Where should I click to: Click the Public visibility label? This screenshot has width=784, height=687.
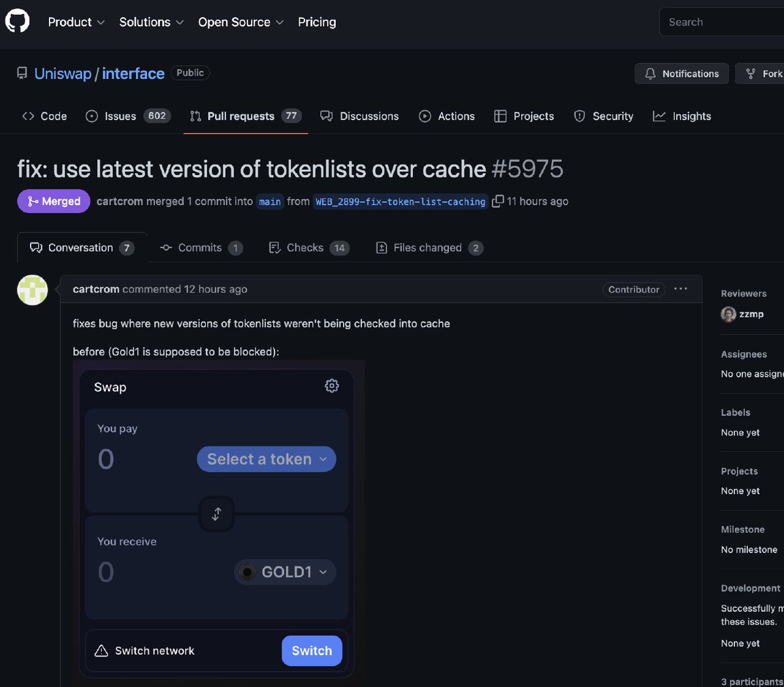pos(190,73)
